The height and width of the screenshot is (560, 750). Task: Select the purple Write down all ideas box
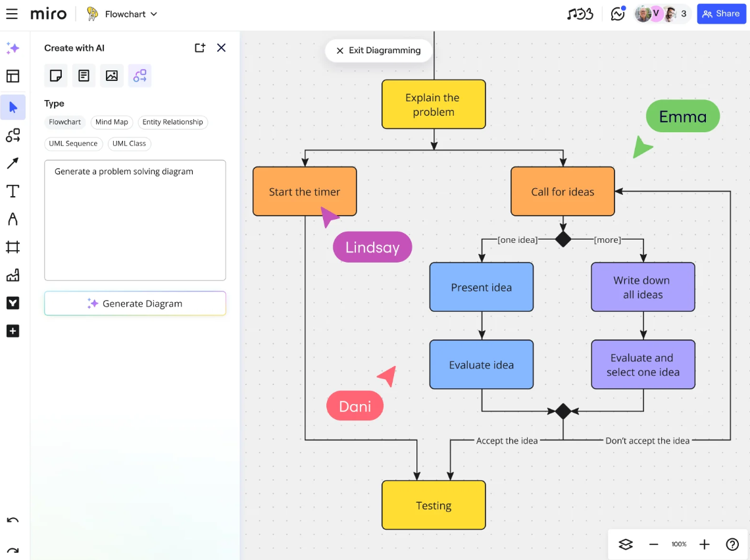643,287
